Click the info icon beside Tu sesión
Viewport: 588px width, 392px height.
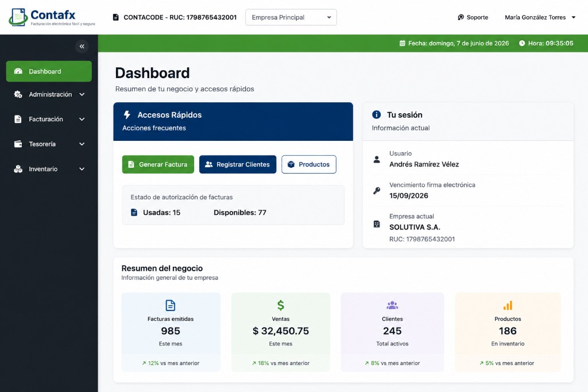376,114
